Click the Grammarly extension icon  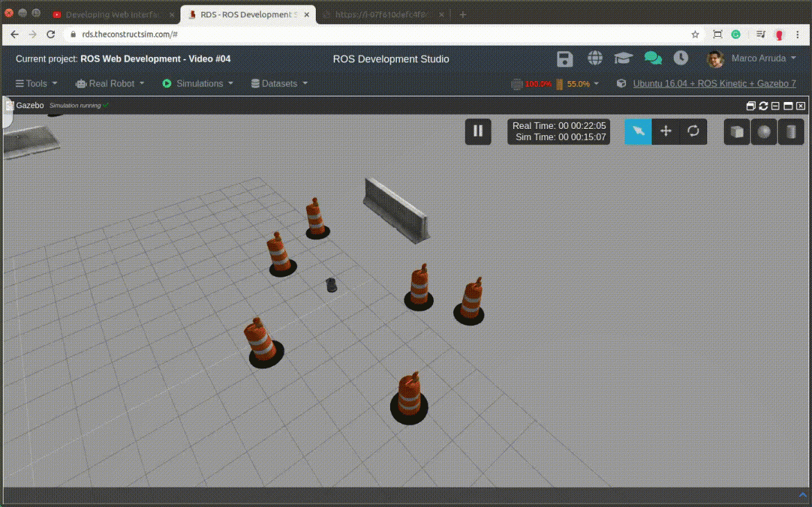736,34
